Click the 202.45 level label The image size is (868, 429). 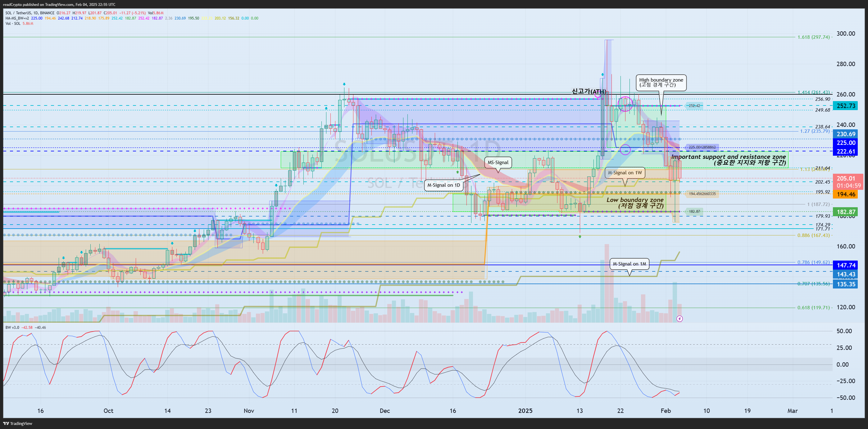(823, 182)
